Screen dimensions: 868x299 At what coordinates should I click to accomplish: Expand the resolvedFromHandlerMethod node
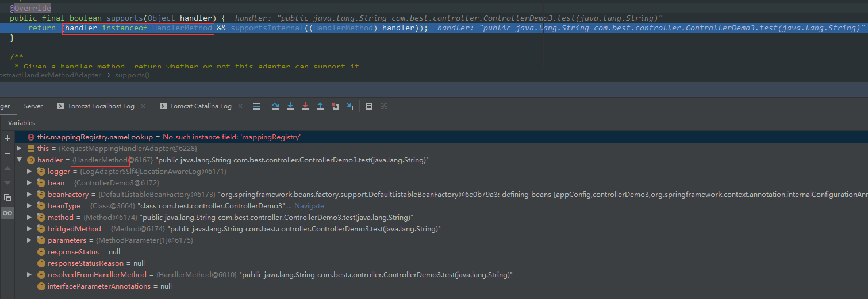(29, 275)
